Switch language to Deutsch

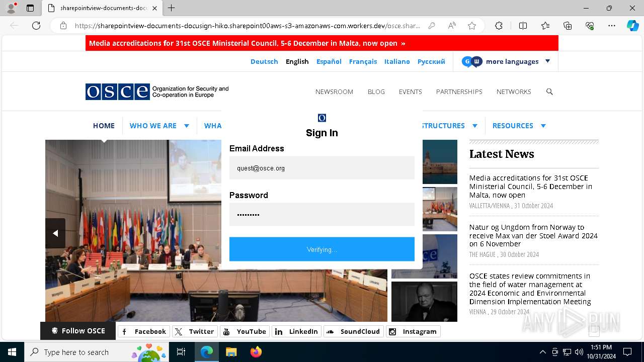pos(264,61)
